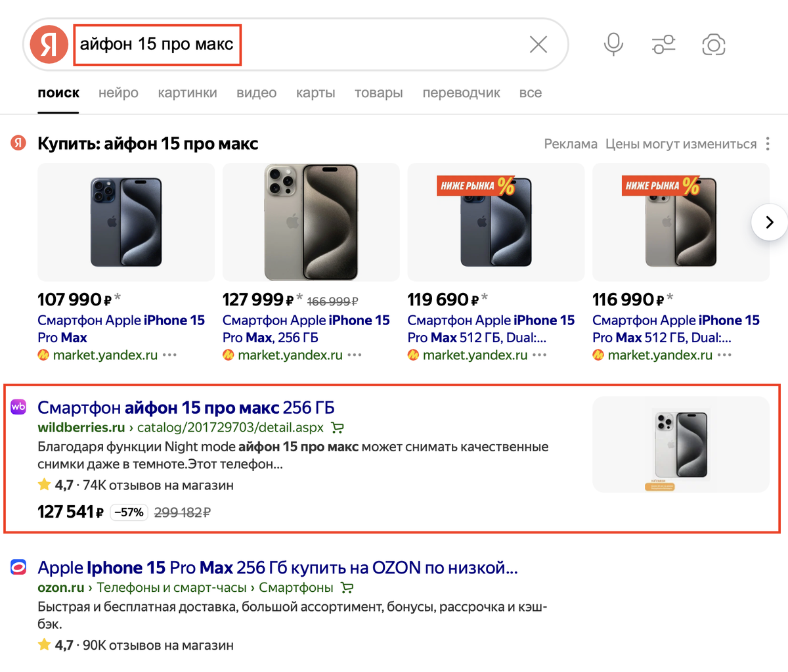Search by image with camera icon

point(714,45)
